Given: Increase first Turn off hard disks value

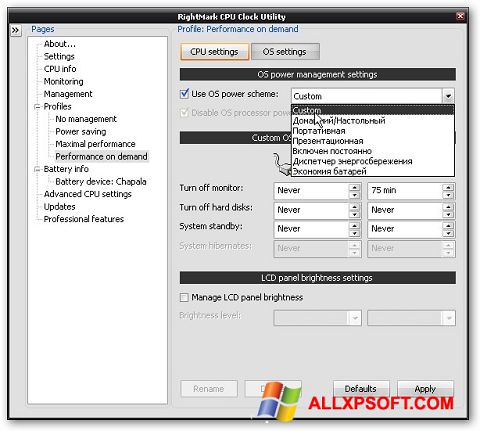Looking at the screenshot, I should (354, 207).
